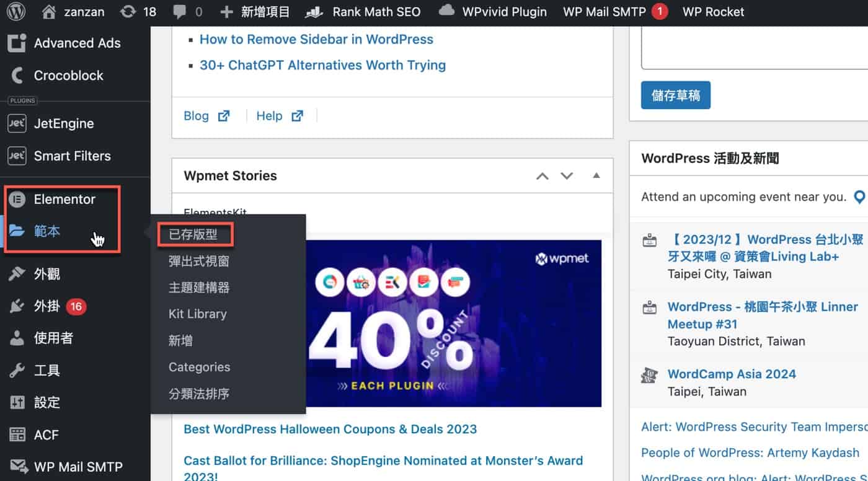Click the Advanced Ads sidebar icon
This screenshot has width=868, height=481.
[x=17, y=43]
